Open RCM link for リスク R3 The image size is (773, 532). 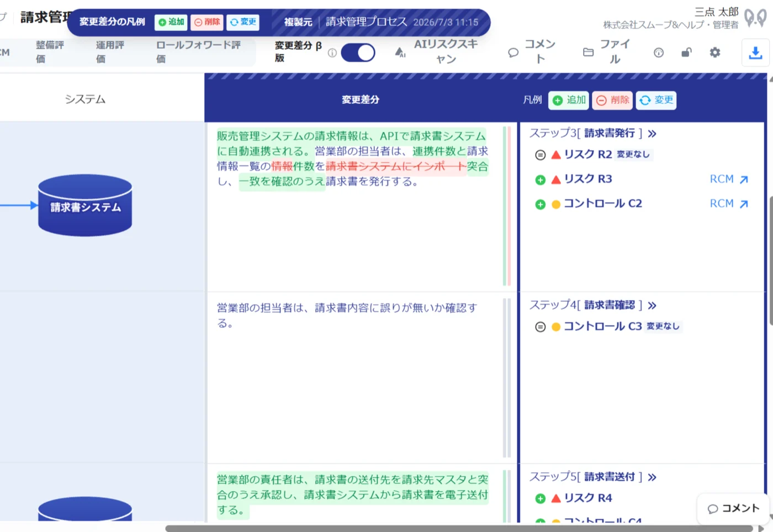point(729,179)
